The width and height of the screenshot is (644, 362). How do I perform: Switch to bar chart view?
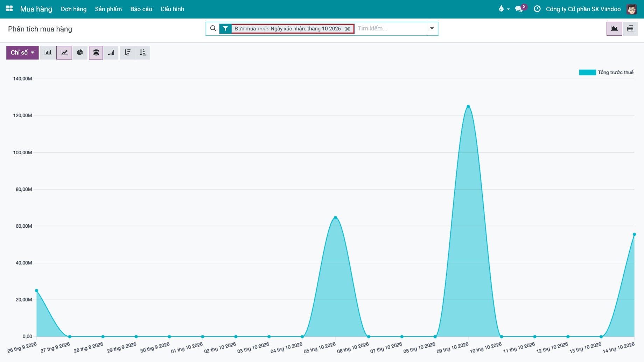coord(48,52)
